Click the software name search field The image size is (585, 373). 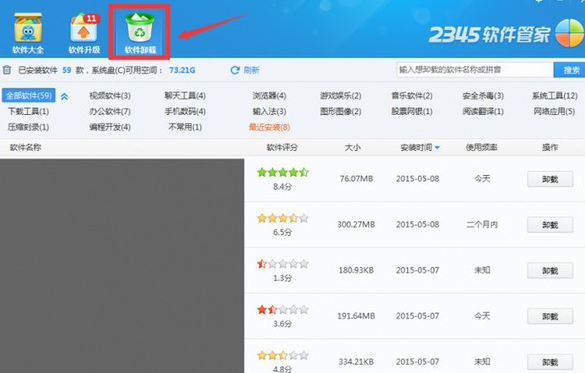pos(475,70)
